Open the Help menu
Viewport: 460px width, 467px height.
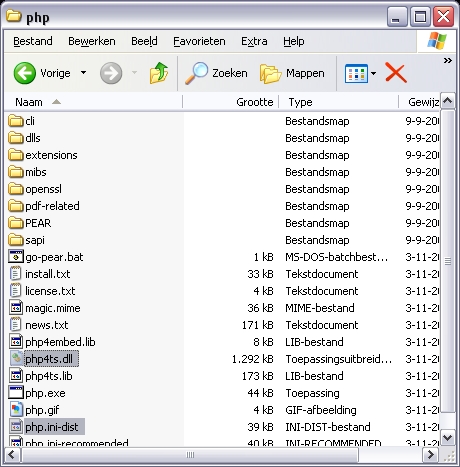pyautogui.click(x=294, y=41)
